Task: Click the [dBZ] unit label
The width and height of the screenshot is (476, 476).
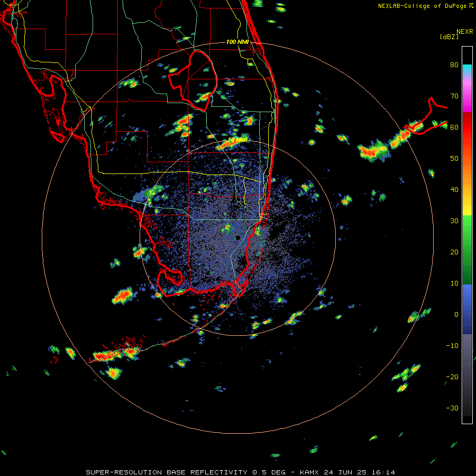Action: (449, 36)
